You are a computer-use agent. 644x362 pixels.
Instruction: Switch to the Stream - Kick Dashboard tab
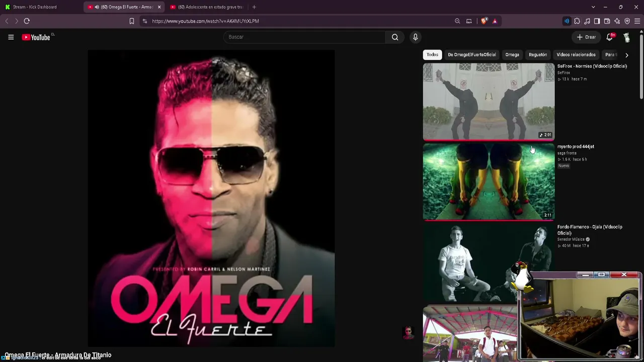point(41,7)
